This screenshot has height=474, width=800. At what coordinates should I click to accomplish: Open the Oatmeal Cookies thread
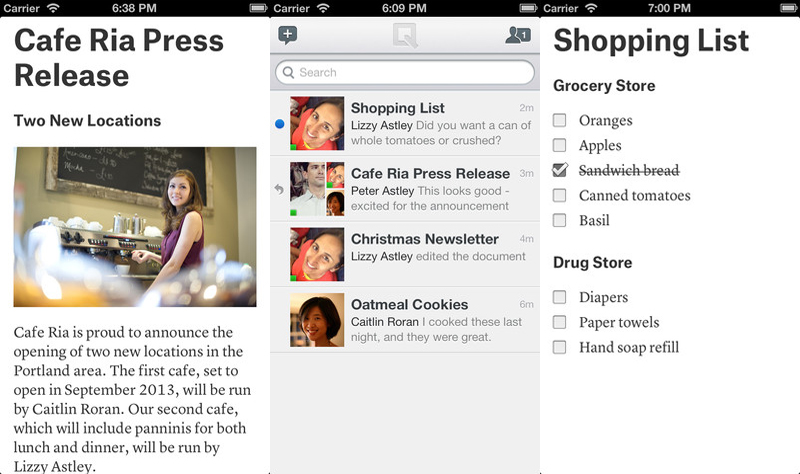[405, 320]
